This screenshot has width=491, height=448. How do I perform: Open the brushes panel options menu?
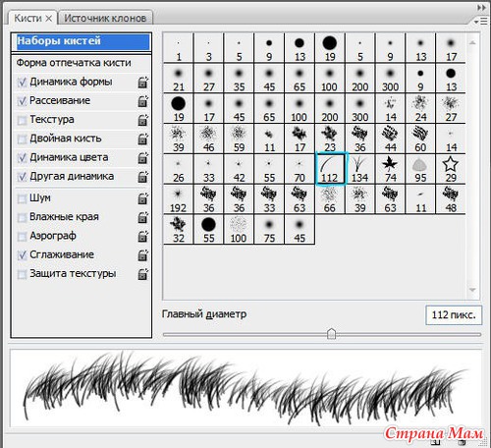480,22
